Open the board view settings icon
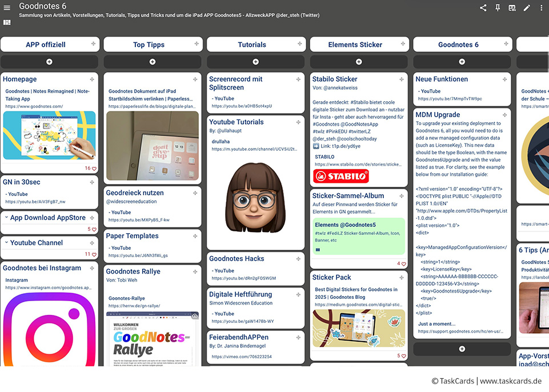Image resolution: width=549 pixels, height=392 pixels. [512, 7]
